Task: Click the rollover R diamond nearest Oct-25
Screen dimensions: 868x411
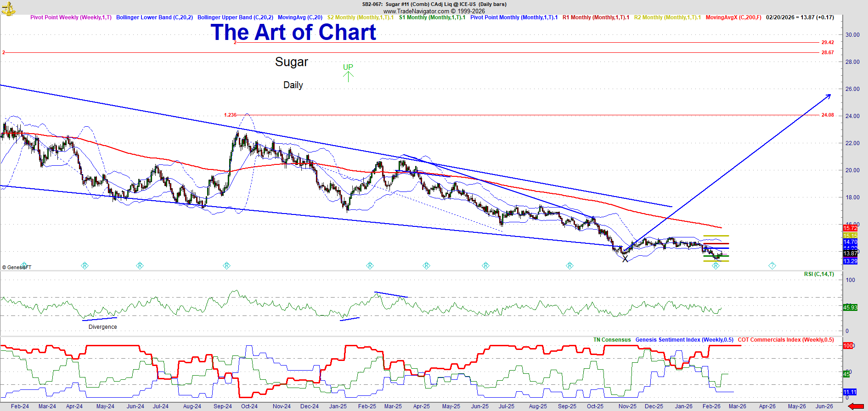Action: pos(569,265)
